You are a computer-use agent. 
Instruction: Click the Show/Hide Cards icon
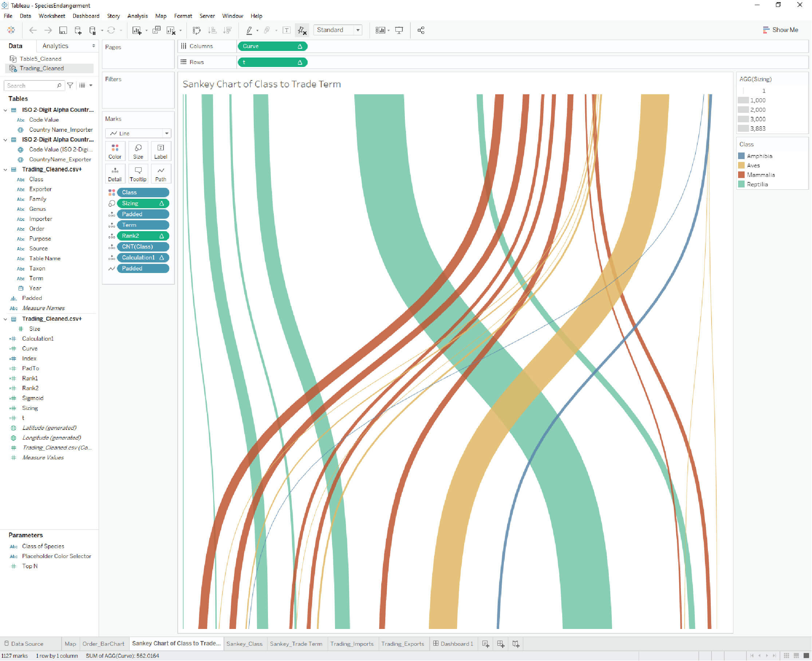click(380, 30)
